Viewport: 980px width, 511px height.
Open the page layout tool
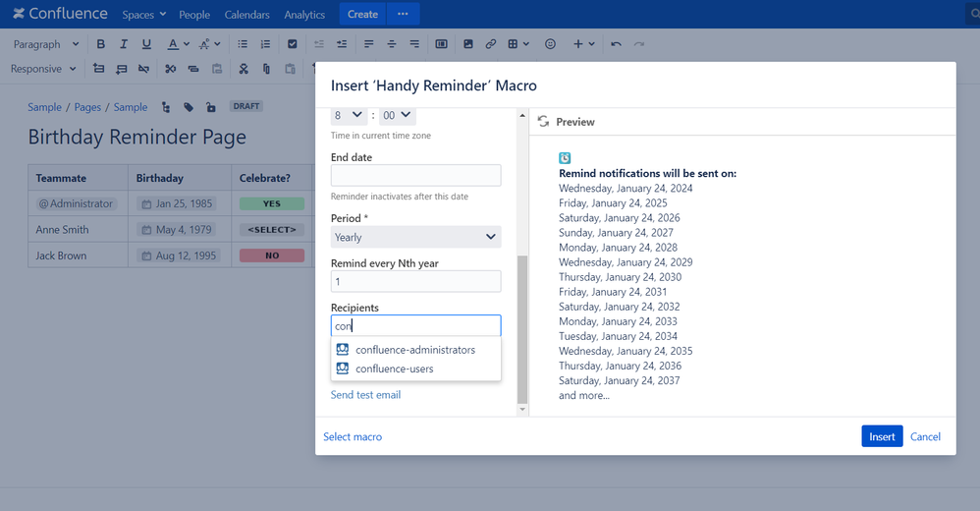point(441,44)
